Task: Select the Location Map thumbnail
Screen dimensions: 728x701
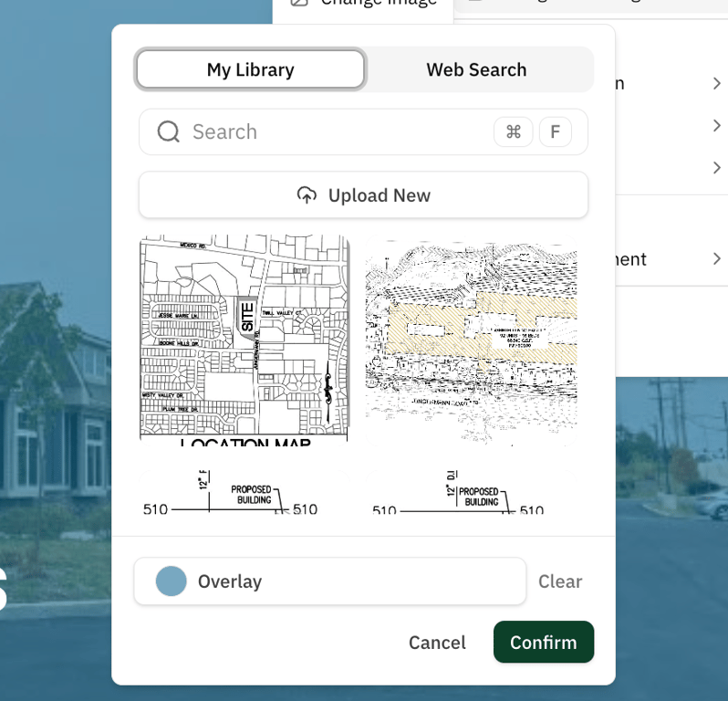Action: click(244, 340)
